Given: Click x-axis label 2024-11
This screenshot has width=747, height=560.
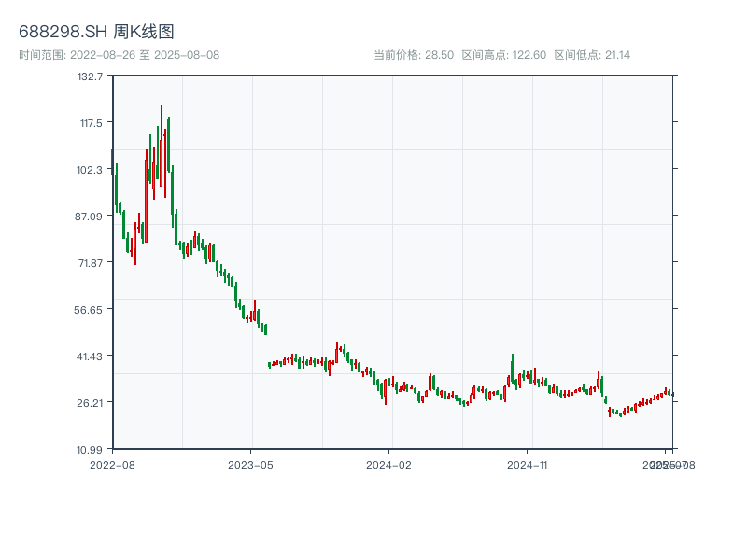Looking at the screenshot, I should point(527,465).
